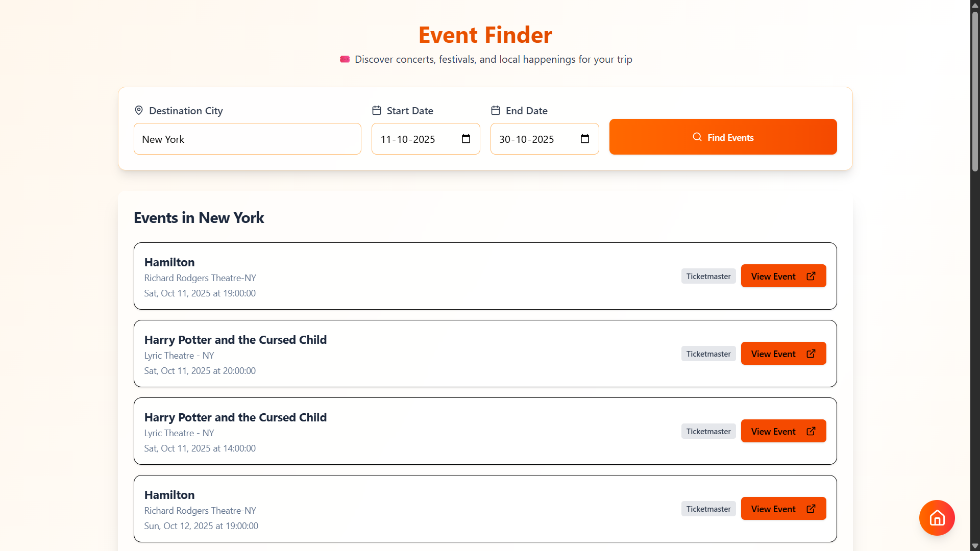
Task: Click the floating home icon button
Action: click(937, 517)
